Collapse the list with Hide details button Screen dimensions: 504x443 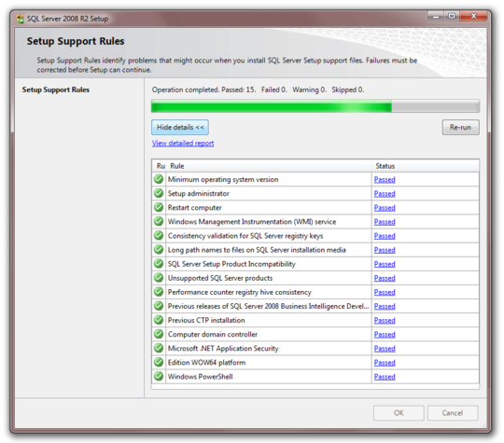(180, 127)
